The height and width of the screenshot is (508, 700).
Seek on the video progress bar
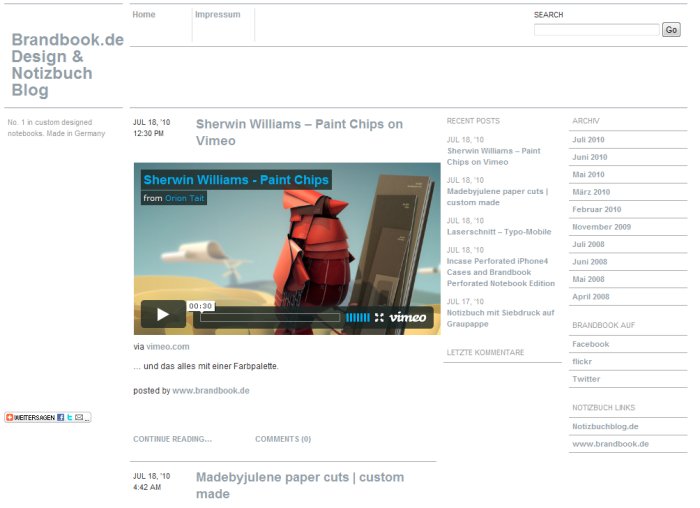click(x=270, y=318)
